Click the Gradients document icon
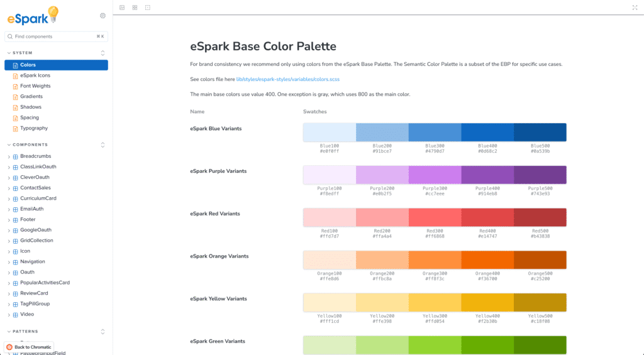The height and width of the screenshot is (355, 644). tap(15, 97)
